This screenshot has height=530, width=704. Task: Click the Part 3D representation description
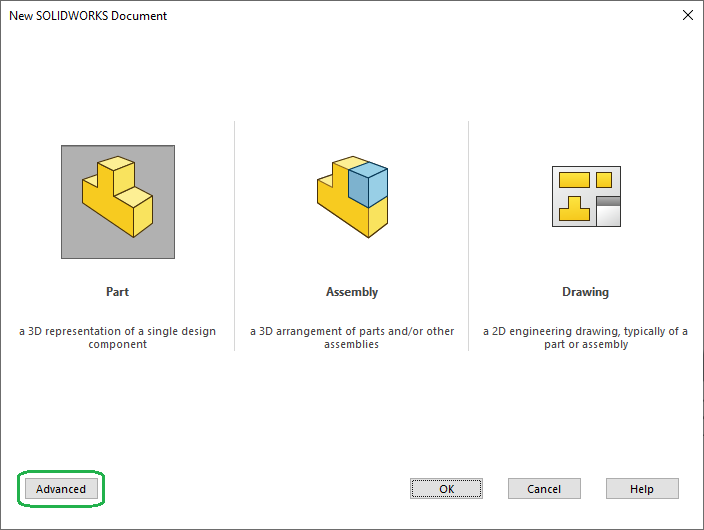pyautogui.click(x=117, y=338)
